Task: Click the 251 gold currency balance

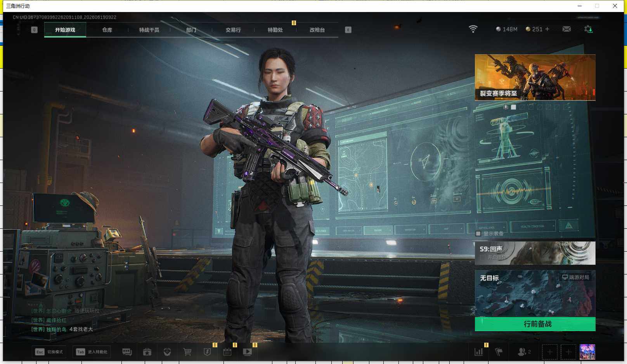Action: [x=534, y=29]
